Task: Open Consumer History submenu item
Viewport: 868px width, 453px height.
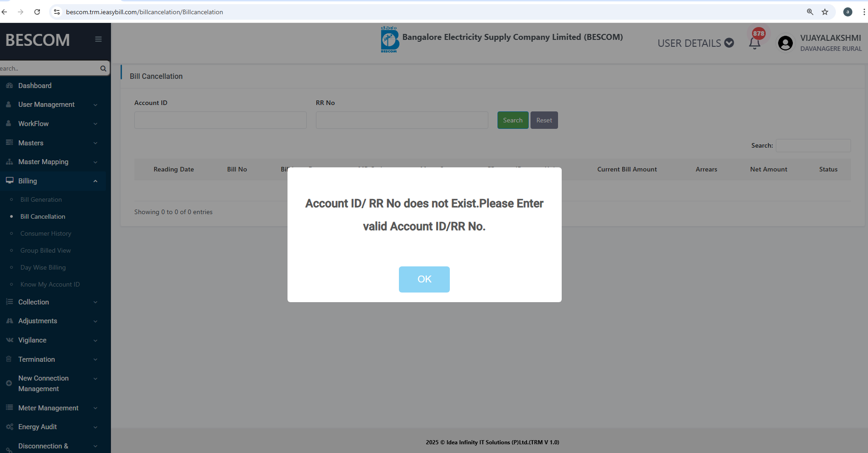Action: pyautogui.click(x=46, y=233)
